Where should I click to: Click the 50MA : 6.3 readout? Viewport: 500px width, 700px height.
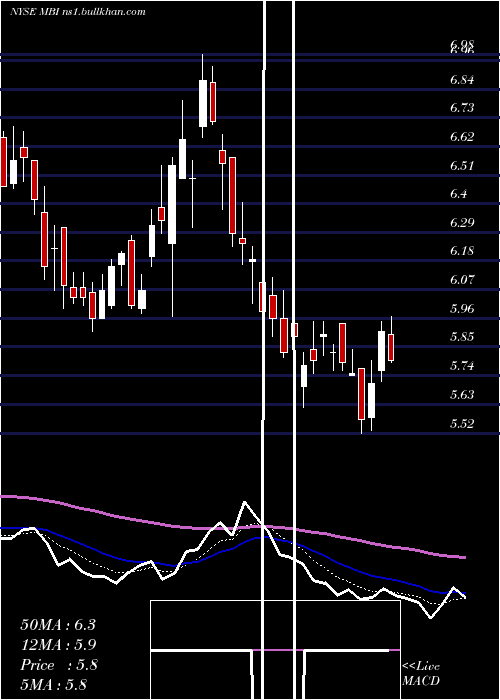click(x=58, y=625)
